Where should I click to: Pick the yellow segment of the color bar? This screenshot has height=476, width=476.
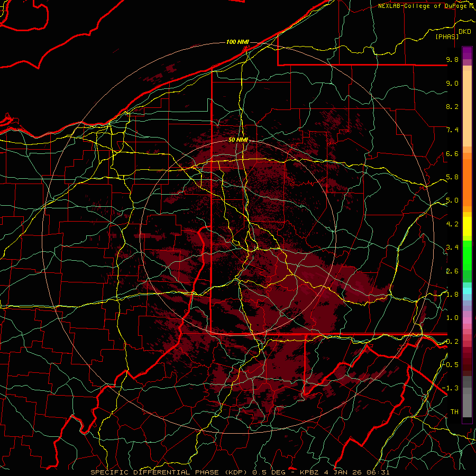(x=467, y=226)
